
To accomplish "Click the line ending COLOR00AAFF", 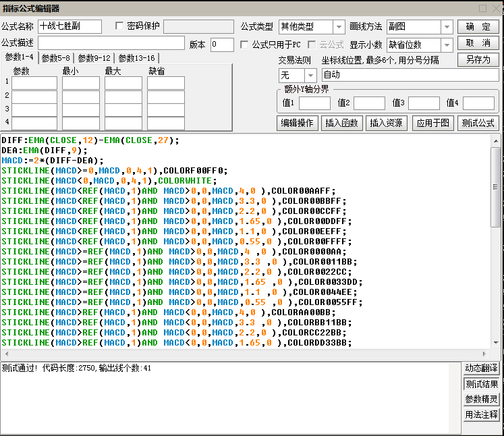I will [169, 191].
